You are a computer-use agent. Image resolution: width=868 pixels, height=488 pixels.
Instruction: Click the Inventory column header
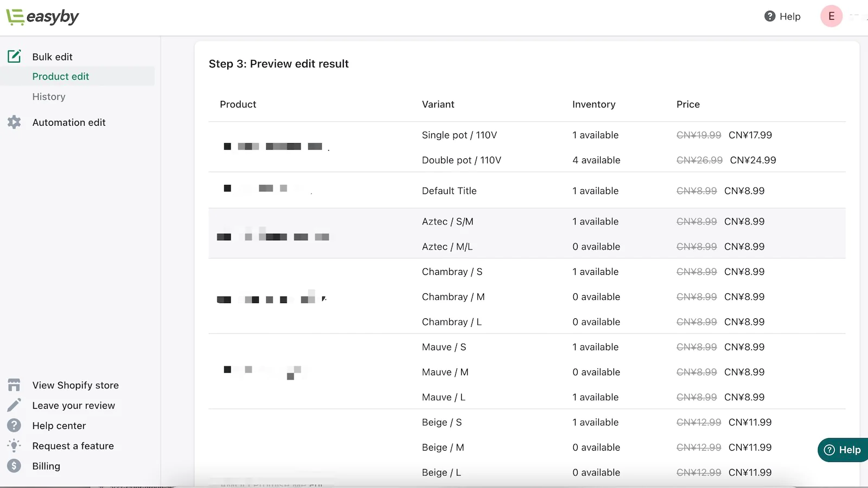tap(594, 104)
